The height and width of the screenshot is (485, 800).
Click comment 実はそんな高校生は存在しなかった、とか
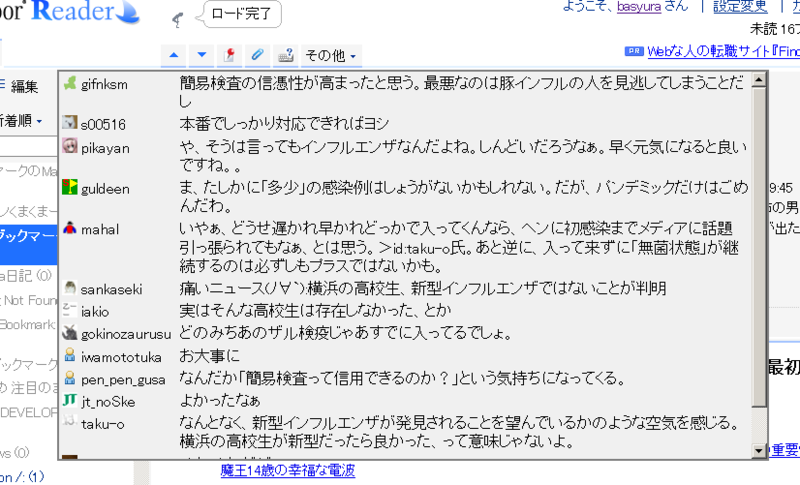pos(315,310)
